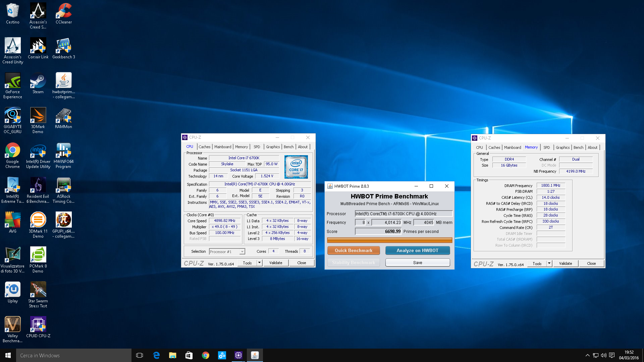Open Visualizzatore di foto 3D Vision shortcut

pos(12,260)
